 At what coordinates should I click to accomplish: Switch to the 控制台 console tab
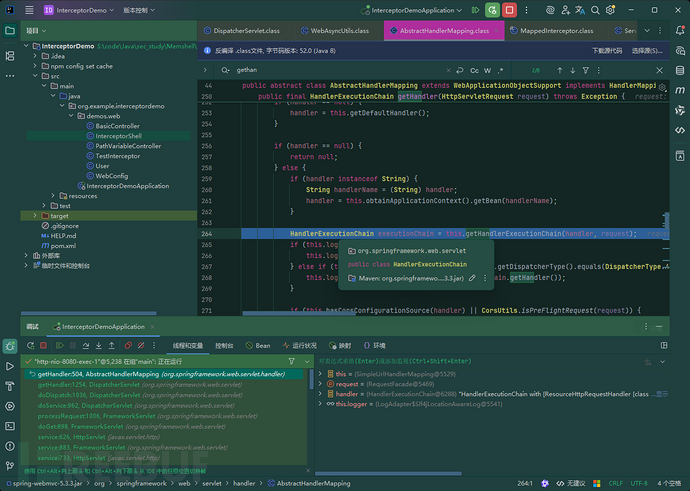point(224,345)
